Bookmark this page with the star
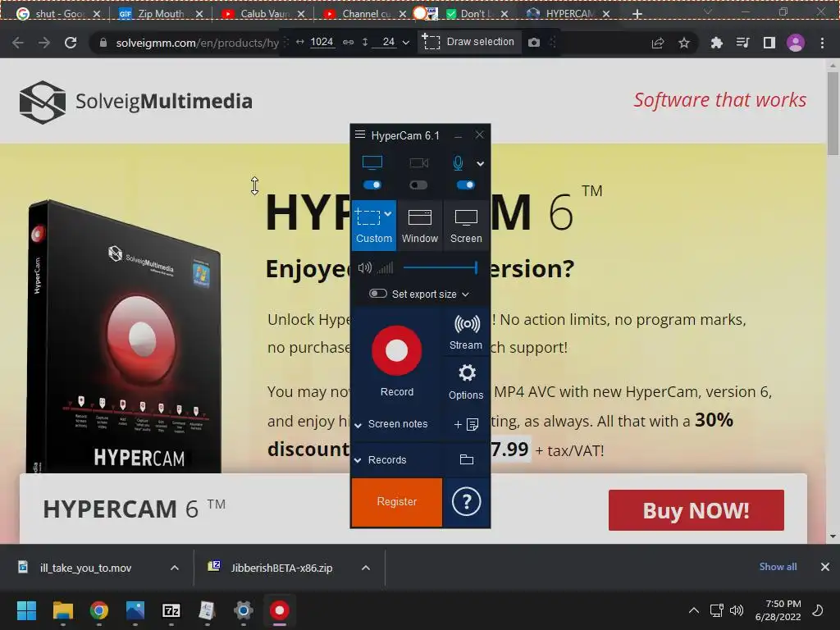 (x=684, y=43)
